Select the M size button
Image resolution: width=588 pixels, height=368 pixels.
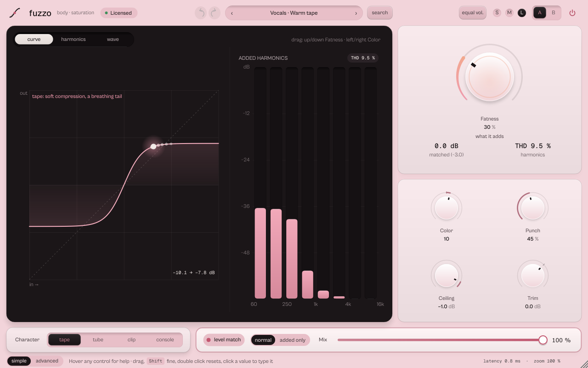pyautogui.click(x=509, y=13)
